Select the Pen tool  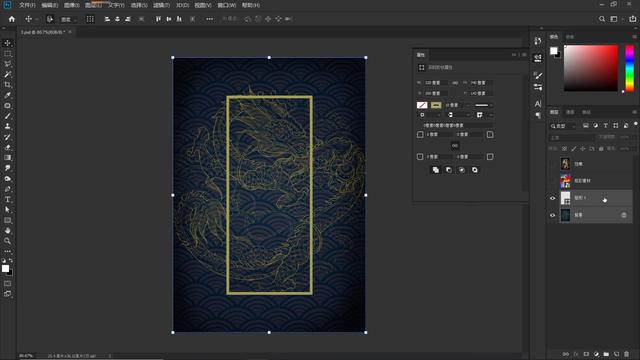[7, 189]
